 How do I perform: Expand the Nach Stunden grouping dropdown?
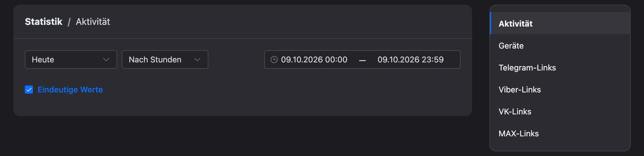click(165, 60)
